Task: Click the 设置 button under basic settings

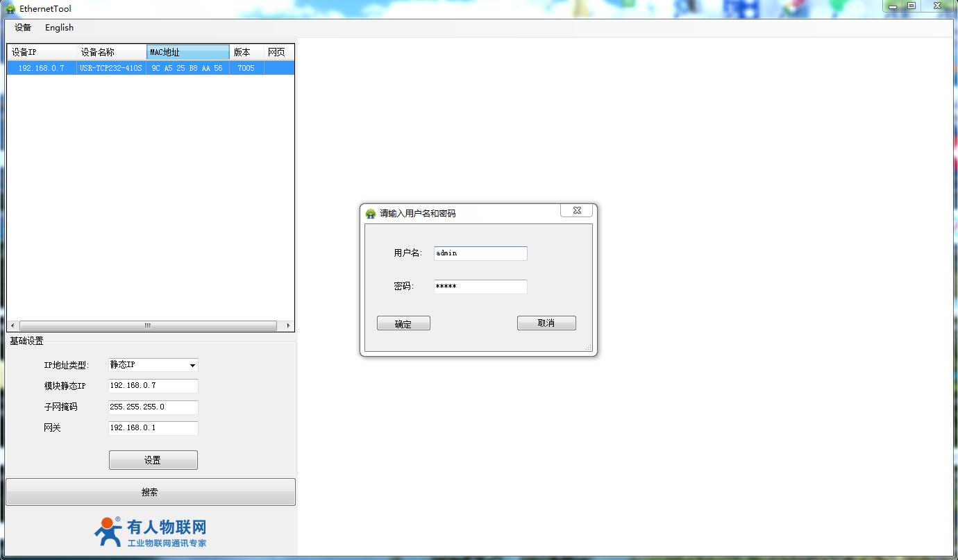Action: 153,460
